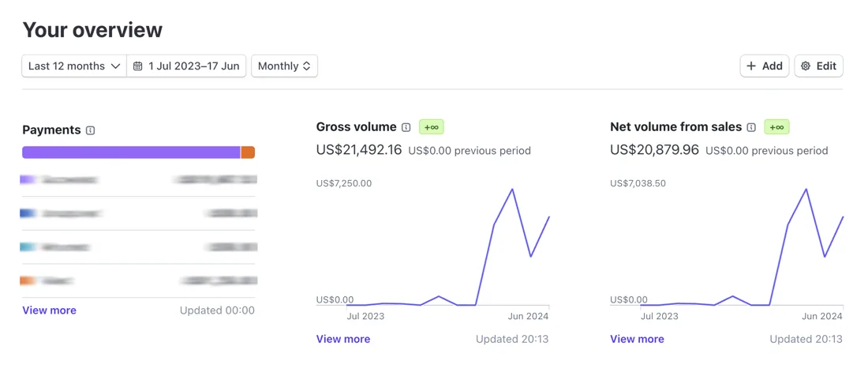Click the purple segment of Payments bar
The image size is (868, 376).
pyautogui.click(x=131, y=152)
